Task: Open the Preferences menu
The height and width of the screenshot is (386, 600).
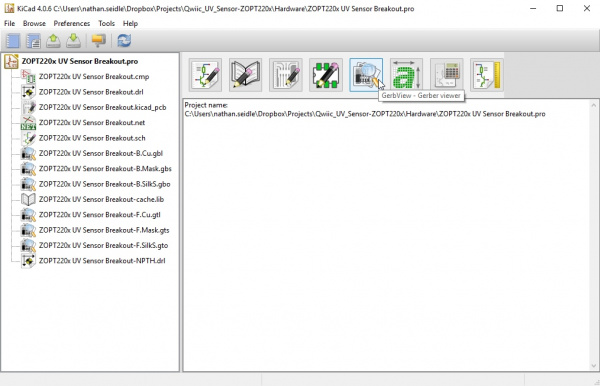Action: pyautogui.click(x=72, y=23)
